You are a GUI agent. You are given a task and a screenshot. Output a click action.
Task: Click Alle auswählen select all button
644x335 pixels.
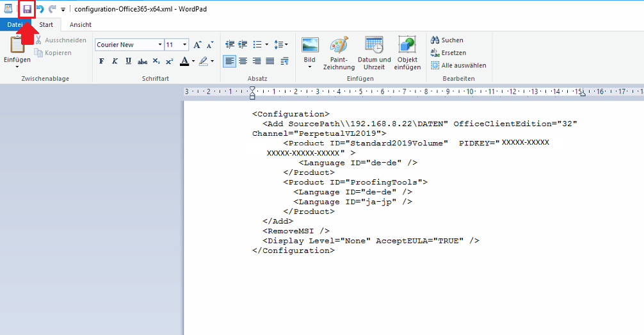click(458, 65)
